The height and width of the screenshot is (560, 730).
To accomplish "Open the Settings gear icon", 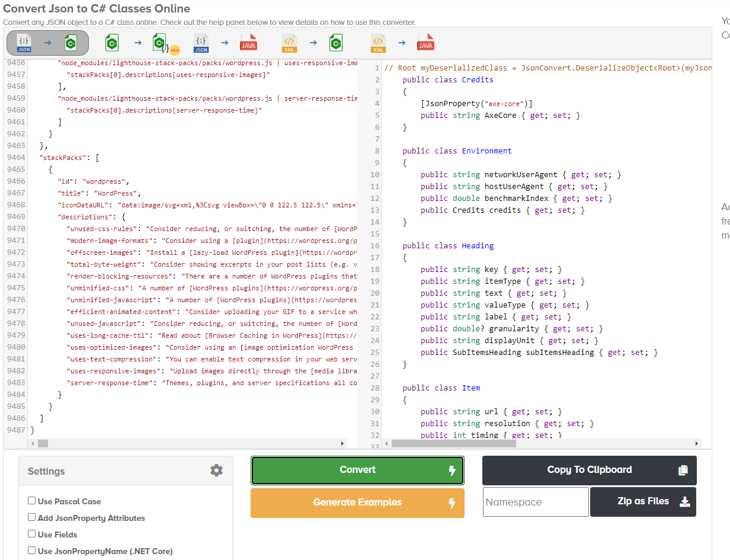I will pos(217,471).
